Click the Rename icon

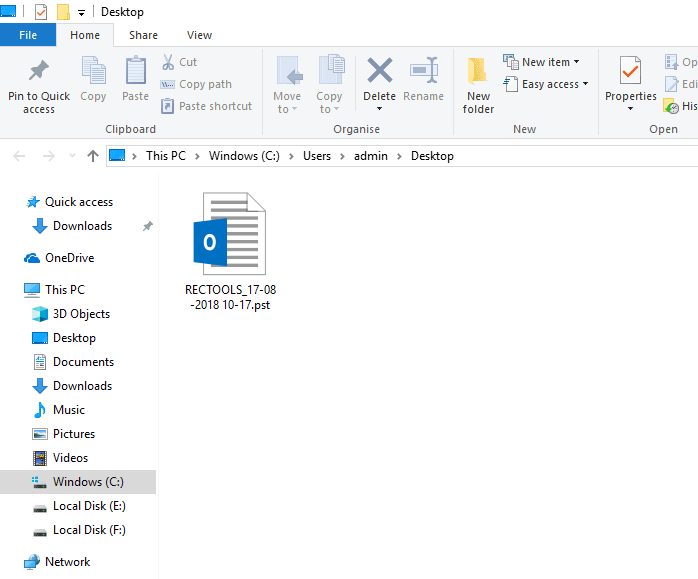click(x=424, y=70)
